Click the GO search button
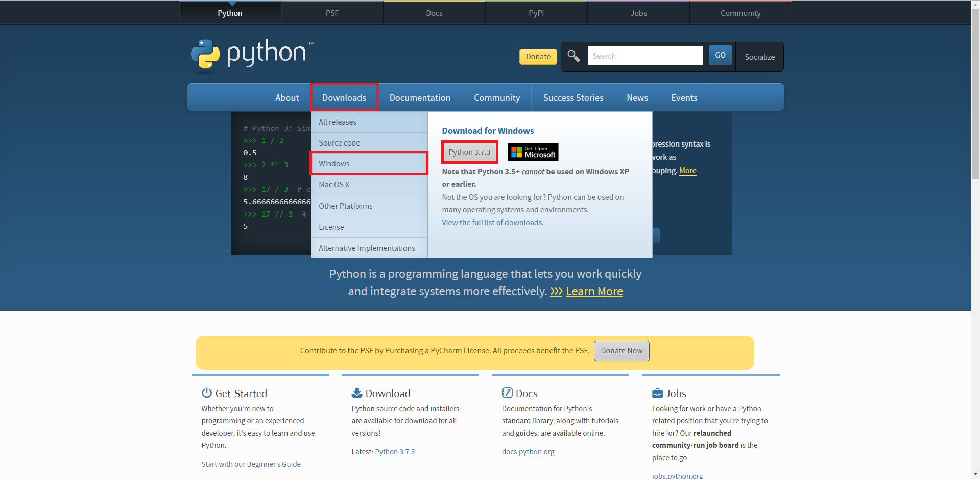980x479 pixels. 720,55
